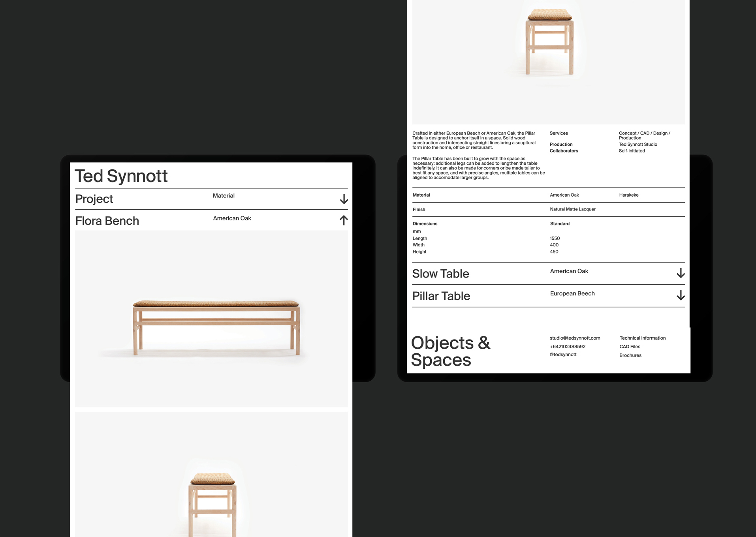The image size is (756, 537).
Task: Click the Objects & Spaces footer heading
Action: (x=450, y=351)
